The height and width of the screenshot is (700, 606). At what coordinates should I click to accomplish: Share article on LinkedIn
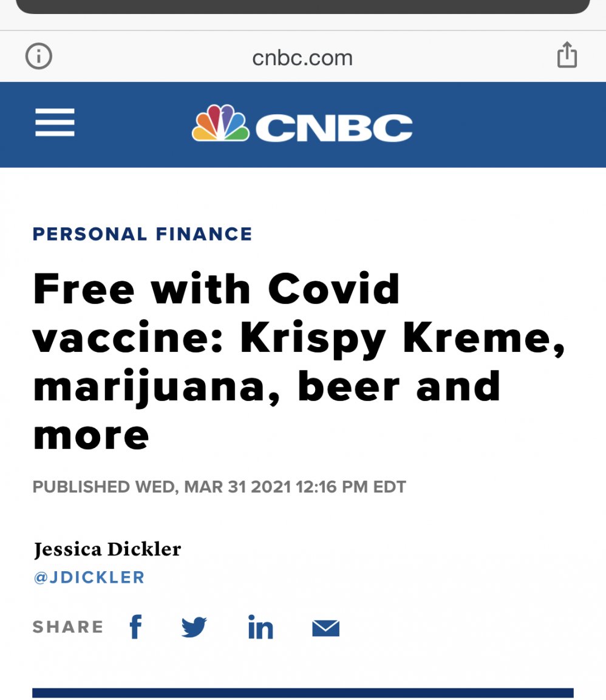pyautogui.click(x=260, y=627)
